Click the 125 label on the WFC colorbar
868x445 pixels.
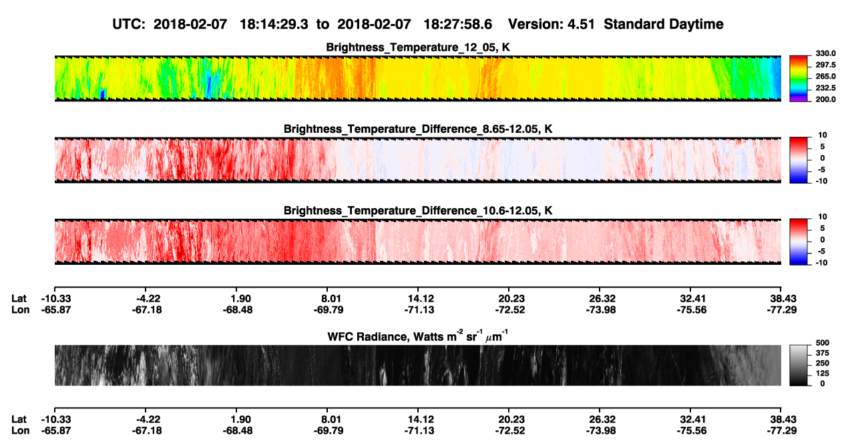point(823,374)
